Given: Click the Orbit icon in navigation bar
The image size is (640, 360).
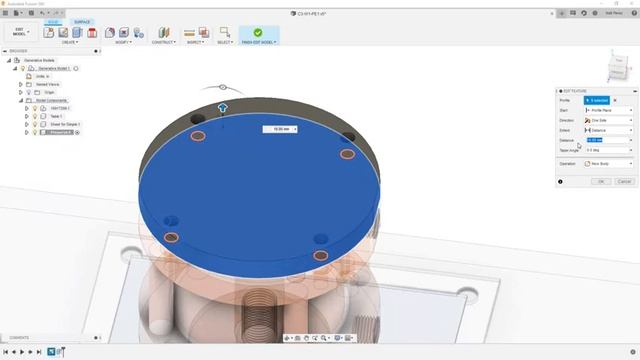Looking at the screenshot, I should [x=287, y=338].
